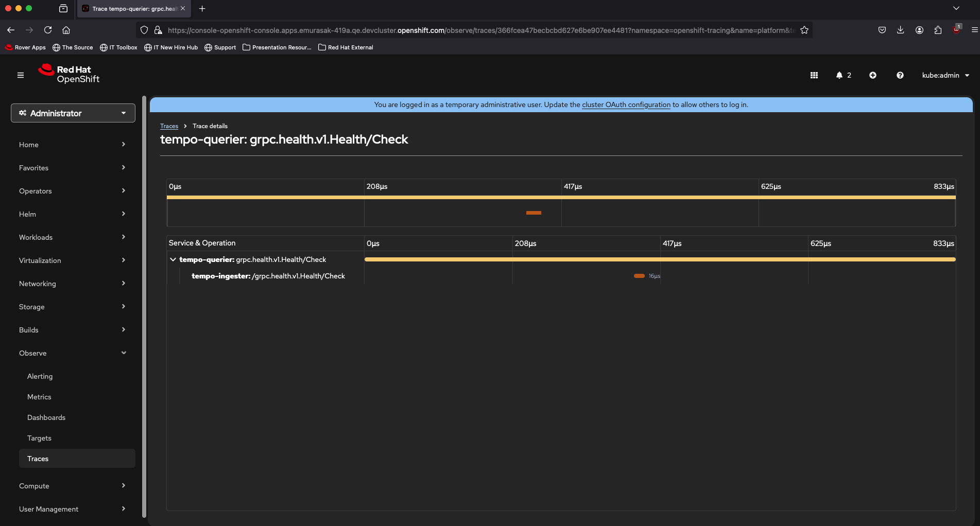Expand the Workloads navigation section
This screenshot has width=980, height=526.
tap(73, 237)
